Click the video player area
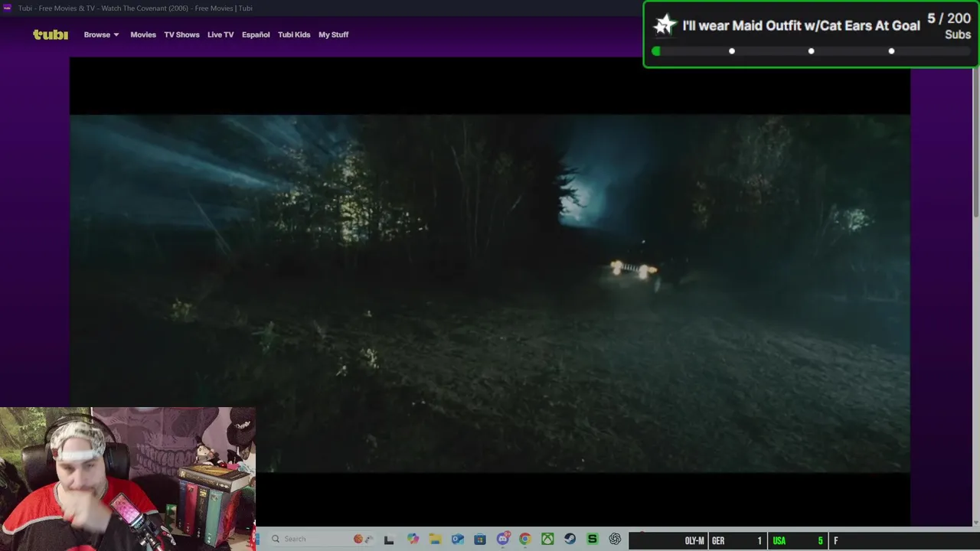980x551 pixels. [490, 292]
